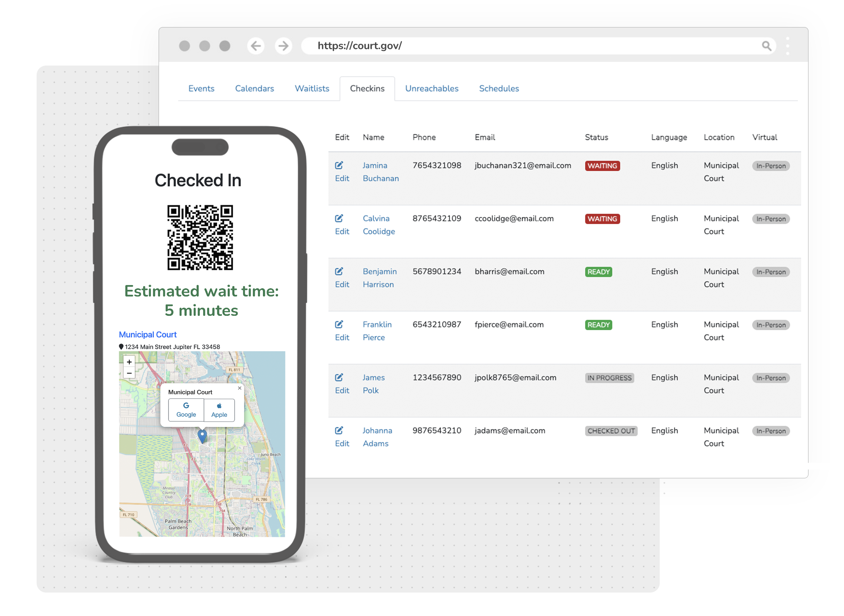Image resolution: width=844 pixels, height=616 pixels.
Task: Click phone number 8765432109
Action: [436, 218]
